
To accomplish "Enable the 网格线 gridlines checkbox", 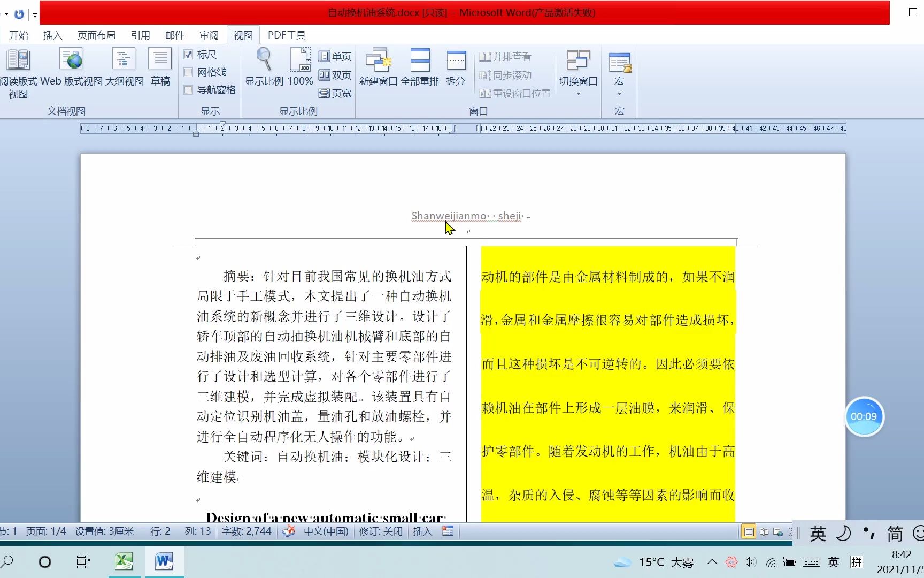I will (188, 72).
